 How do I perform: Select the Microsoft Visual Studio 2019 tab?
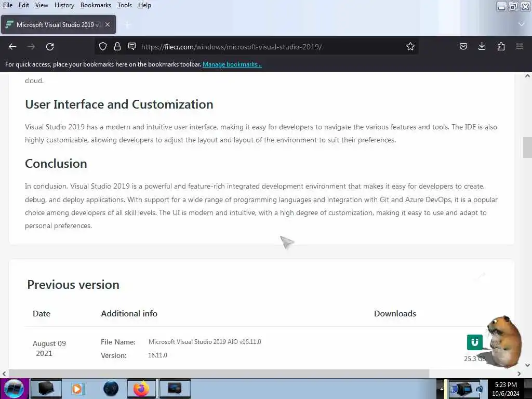pyautogui.click(x=58, y=25)
